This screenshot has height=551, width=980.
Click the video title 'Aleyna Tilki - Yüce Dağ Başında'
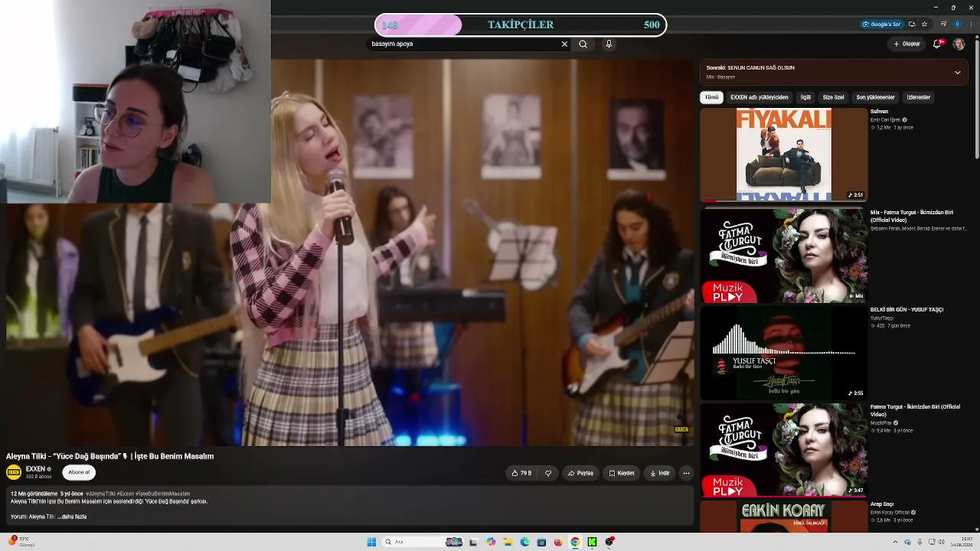[x=109, y=456]
